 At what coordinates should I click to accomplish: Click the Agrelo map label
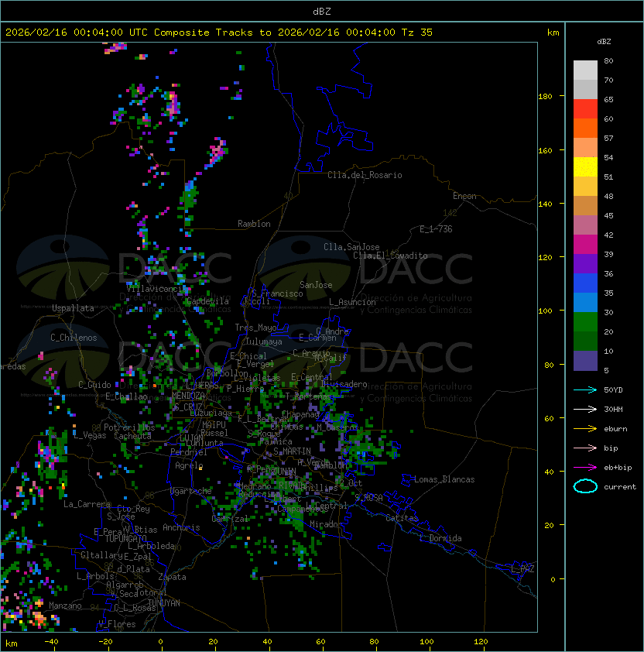coord(189,465)
